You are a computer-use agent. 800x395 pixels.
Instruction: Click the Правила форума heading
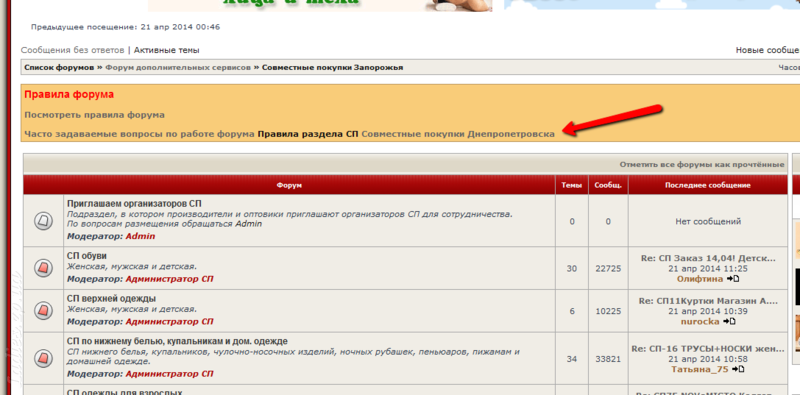coord(69,94)
